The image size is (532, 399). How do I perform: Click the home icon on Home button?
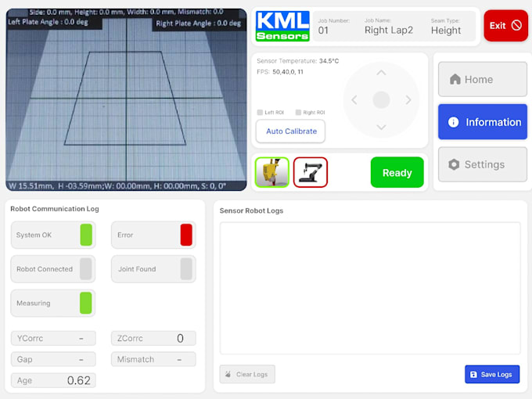(455, 79)
